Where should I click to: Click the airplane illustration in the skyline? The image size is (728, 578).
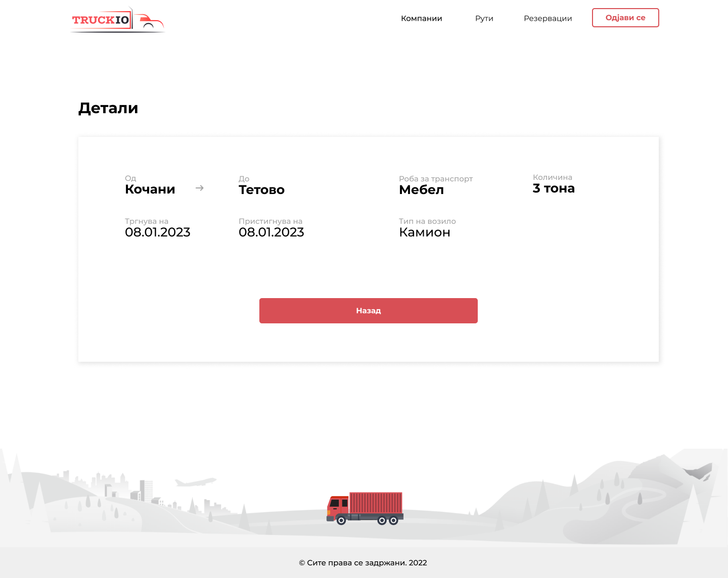(x=195, y=482)
